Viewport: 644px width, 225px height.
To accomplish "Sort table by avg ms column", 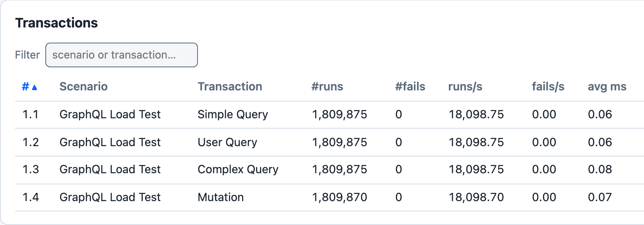I will [x=607, y=87].
